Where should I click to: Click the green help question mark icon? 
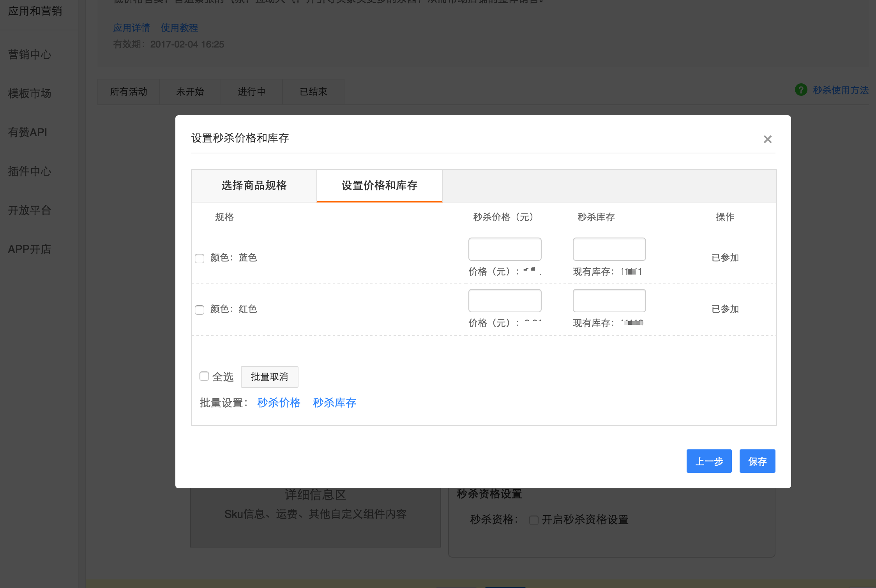[x=801, y=90]
